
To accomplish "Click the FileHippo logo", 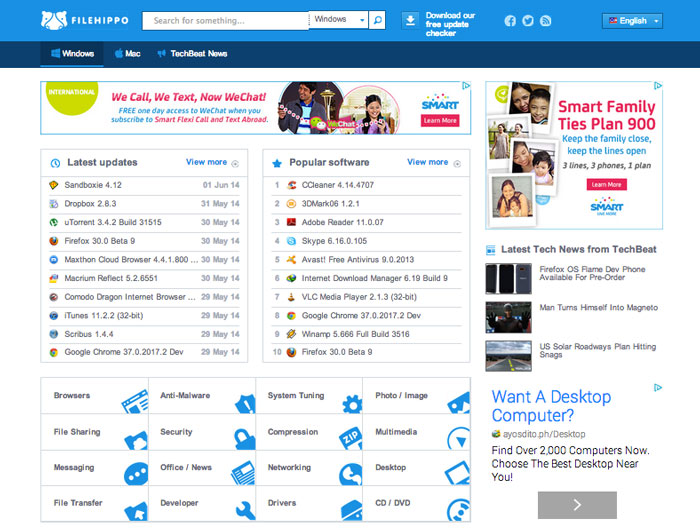I will pyautogui.click(x=85, y=20).
